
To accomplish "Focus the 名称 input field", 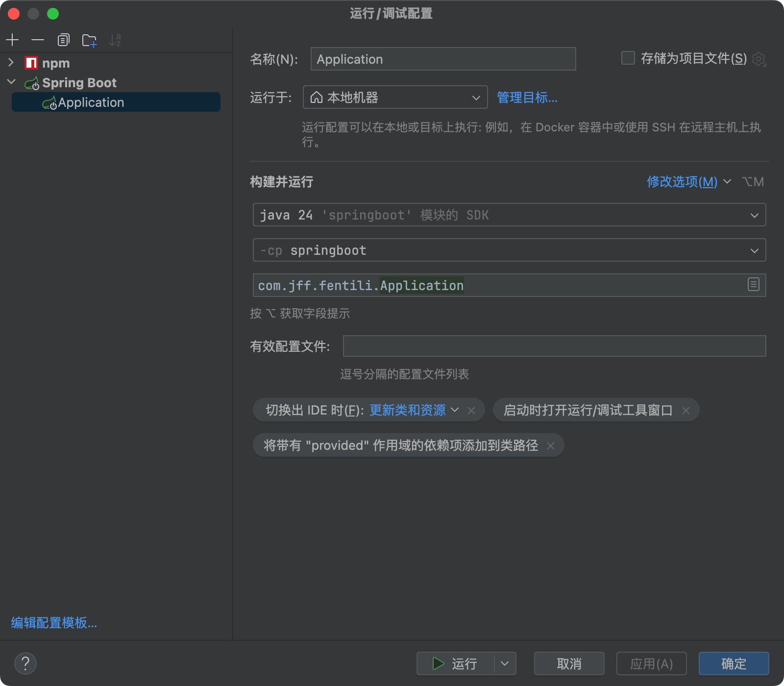I will [x=443, y=59].
